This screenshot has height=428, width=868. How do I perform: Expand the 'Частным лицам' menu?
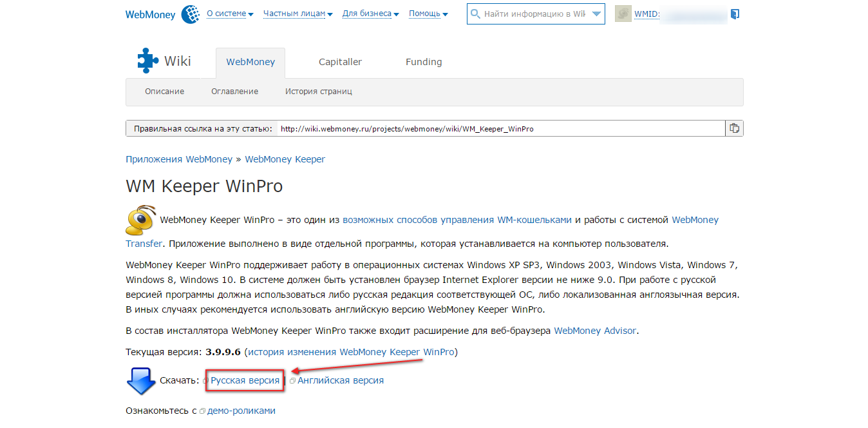tap(298, 14)
